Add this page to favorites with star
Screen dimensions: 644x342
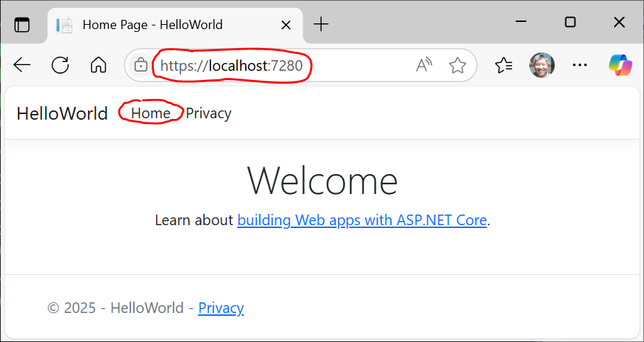point(458,66)
